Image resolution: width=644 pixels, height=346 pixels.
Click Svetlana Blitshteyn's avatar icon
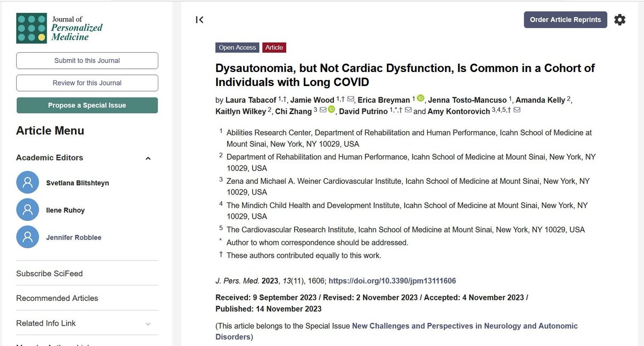click(27, 182)
